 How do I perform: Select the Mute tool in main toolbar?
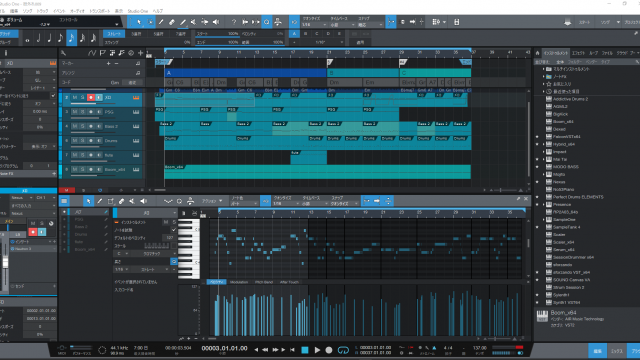pyautogui.click(x=193, y=22)
